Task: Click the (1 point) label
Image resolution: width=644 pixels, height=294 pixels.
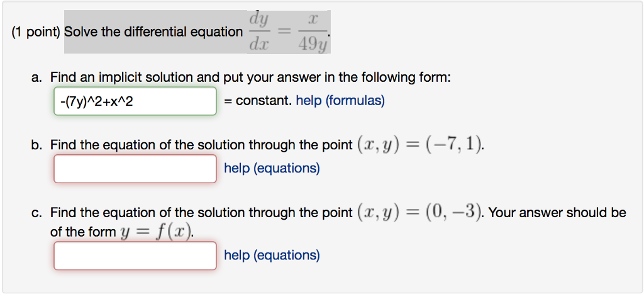Action: point(35,32)
